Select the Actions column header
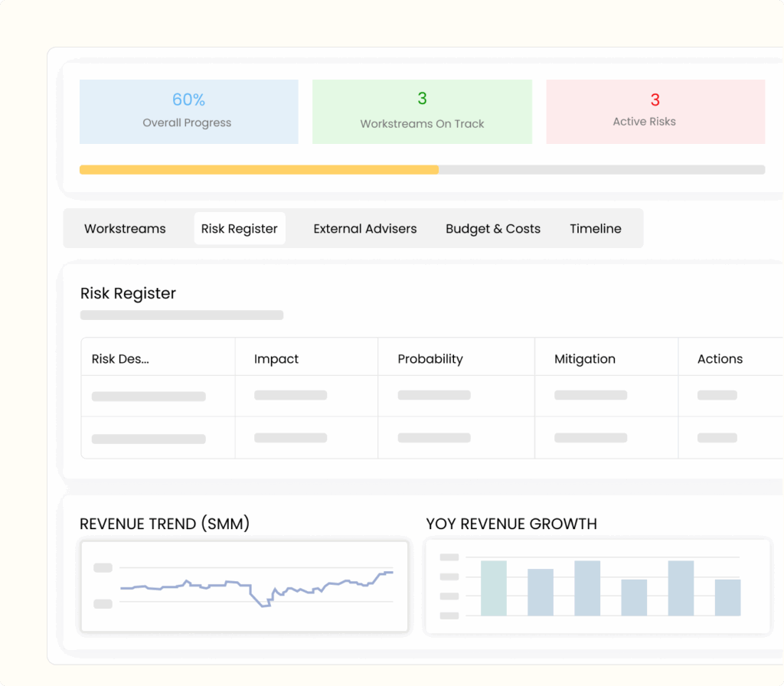This screenshot has height=686, width=784. (x=720, y=359)
